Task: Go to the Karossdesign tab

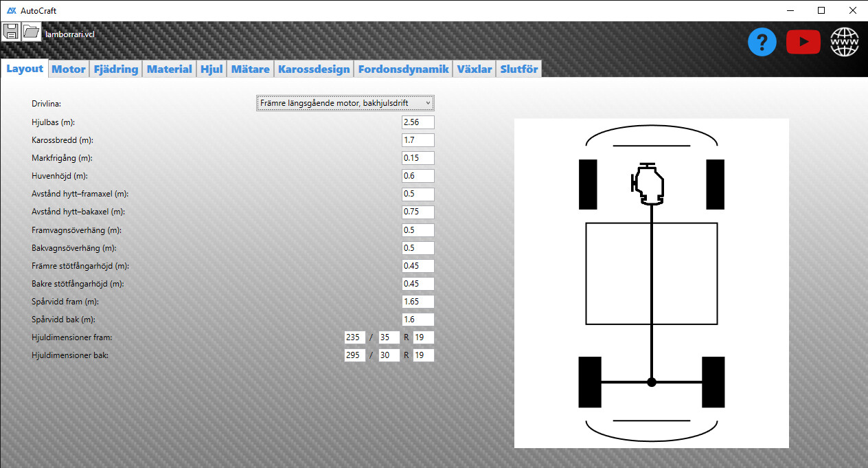Action: (315, 69)
